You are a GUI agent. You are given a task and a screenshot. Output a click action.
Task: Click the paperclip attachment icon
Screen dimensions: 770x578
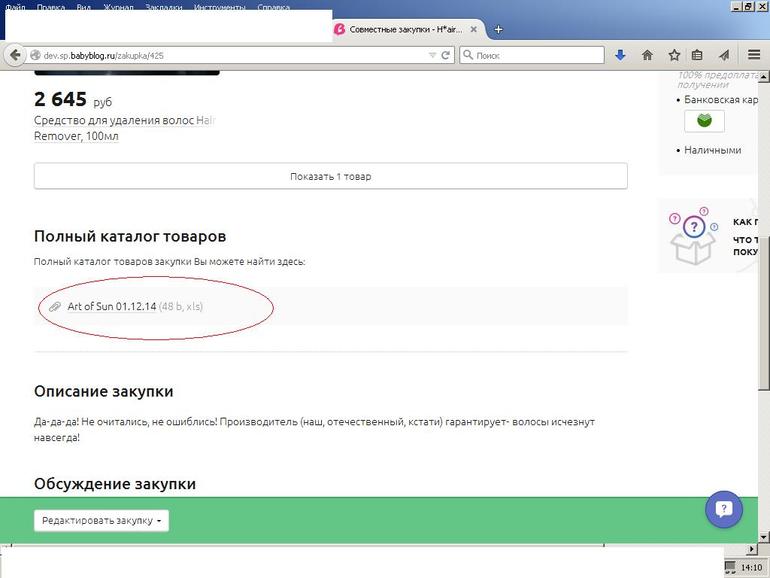click(55, 306)
